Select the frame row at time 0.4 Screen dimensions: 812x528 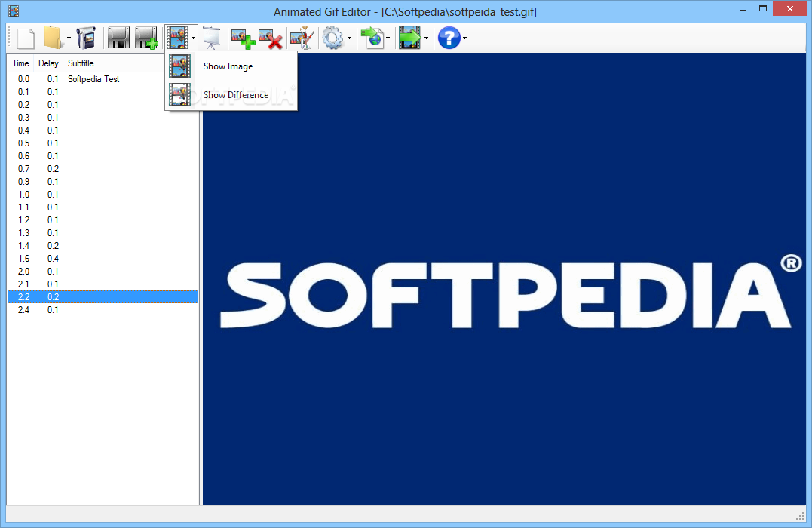103,130
